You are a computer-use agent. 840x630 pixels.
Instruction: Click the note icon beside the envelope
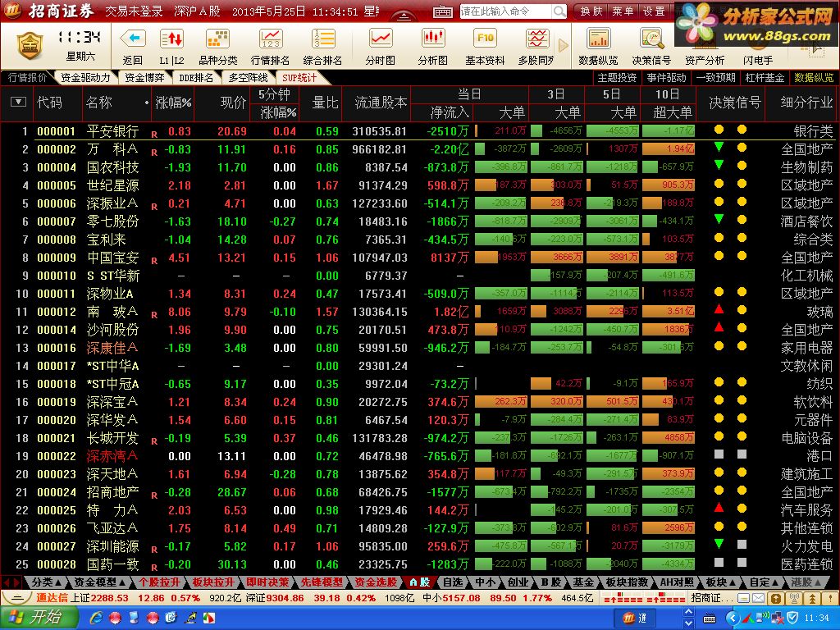[743, 598]
